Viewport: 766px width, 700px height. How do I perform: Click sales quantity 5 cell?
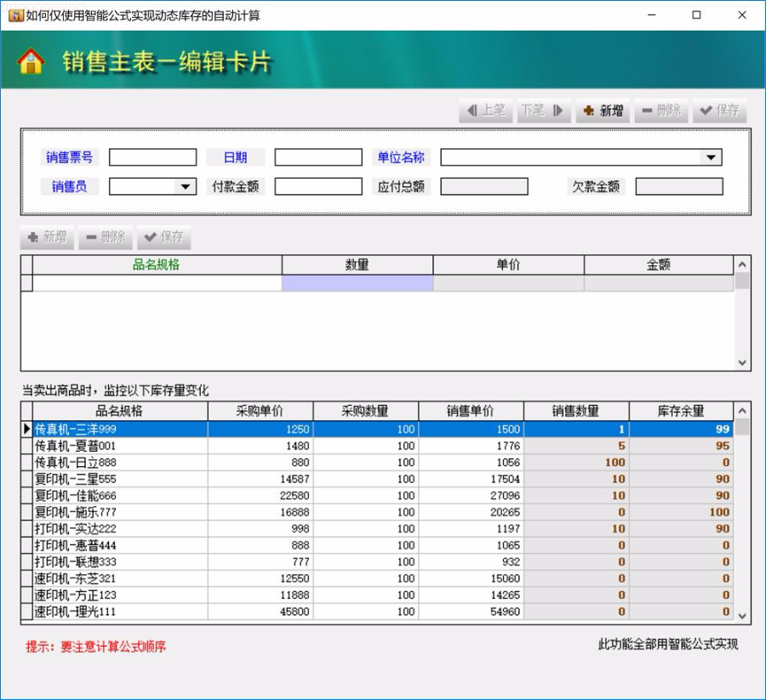[576, 446]
